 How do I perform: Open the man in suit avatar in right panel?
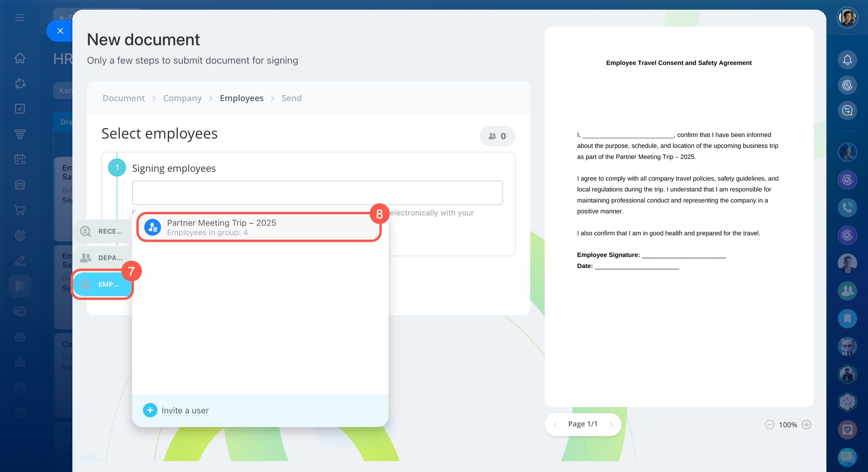point(847,263)
